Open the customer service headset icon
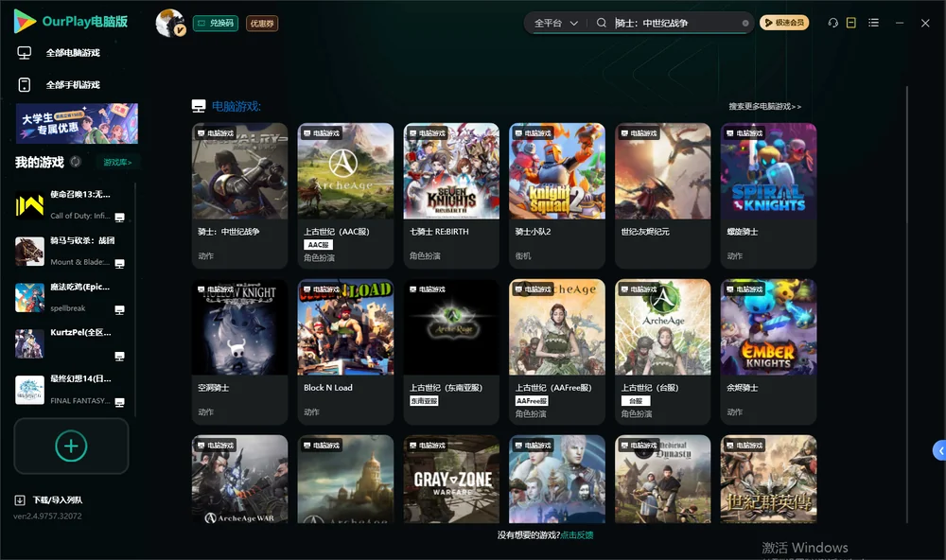This screenshot has height=560, width=946. [832, 23]
